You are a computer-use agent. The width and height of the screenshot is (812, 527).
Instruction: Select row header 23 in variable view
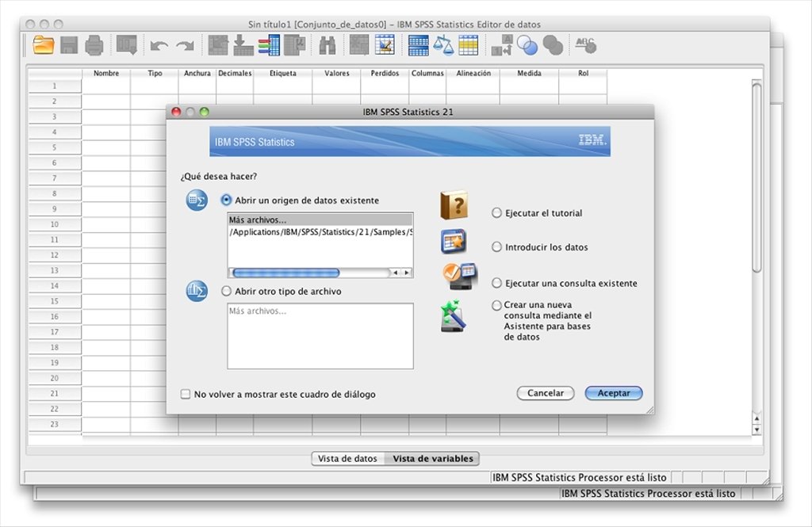coord(55,425)
